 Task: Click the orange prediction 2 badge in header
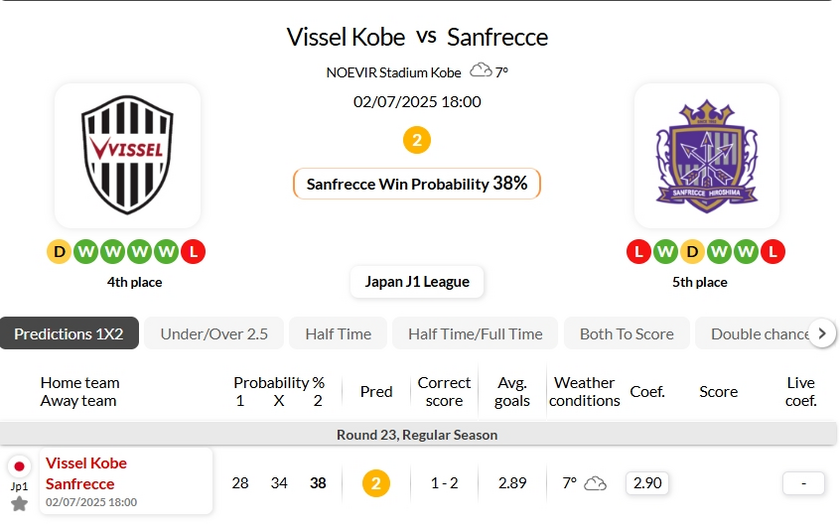point(417,139)
